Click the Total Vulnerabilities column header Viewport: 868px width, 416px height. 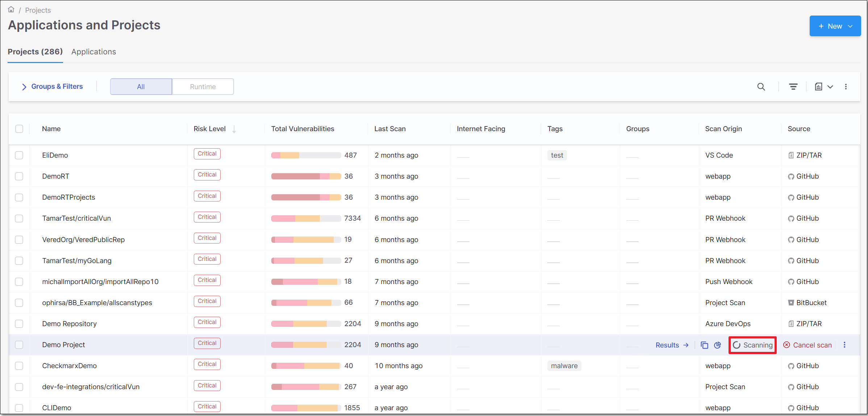tap(303, 129)
